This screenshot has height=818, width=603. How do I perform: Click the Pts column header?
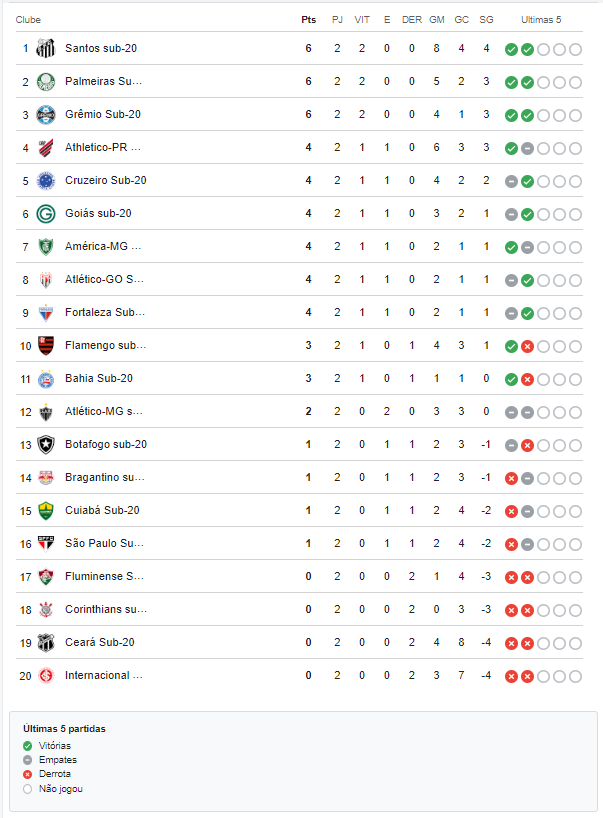coord(308,20)
